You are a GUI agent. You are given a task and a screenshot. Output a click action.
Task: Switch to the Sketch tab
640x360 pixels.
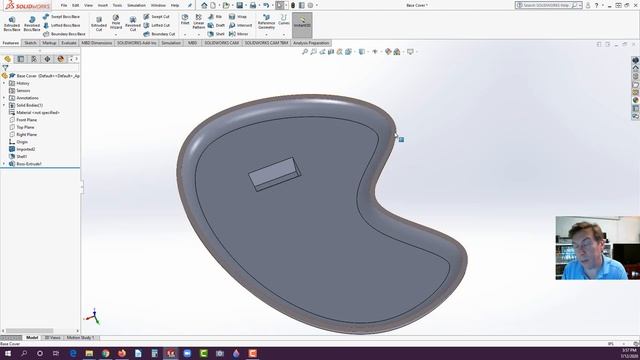tap(30, 43)
